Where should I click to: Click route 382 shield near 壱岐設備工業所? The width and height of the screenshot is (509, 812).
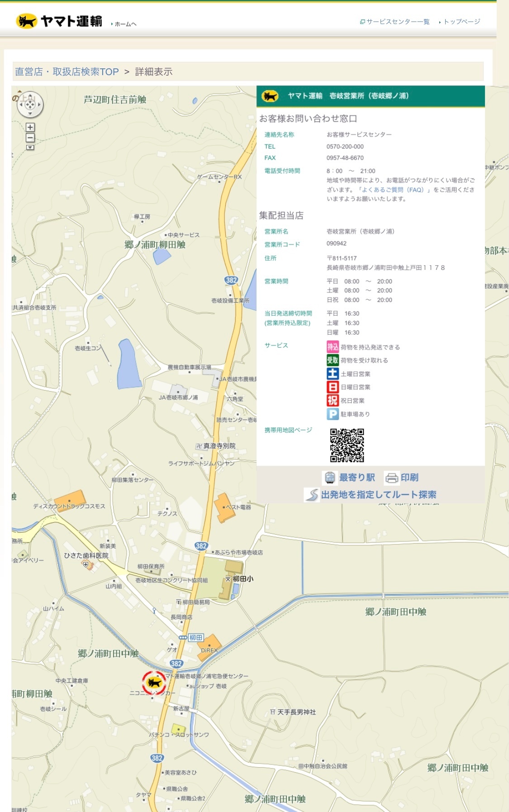tap(231, 280)
